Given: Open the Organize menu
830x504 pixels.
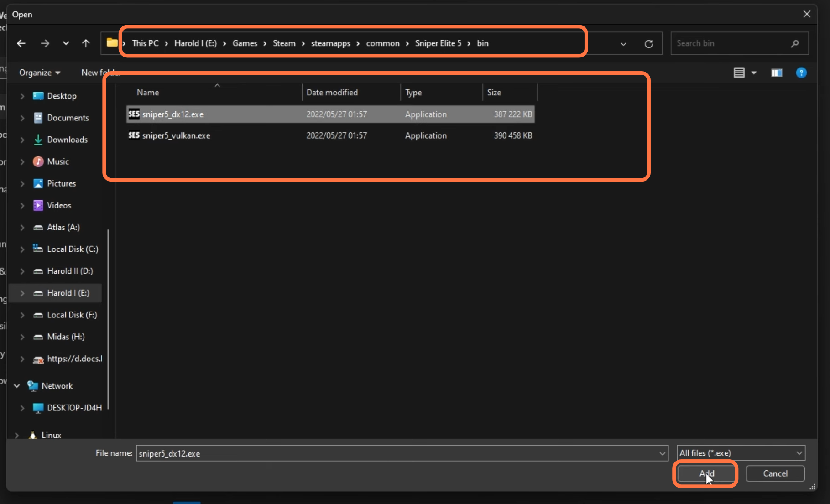Looking at the screenshot, I should (x=40, y=73).
